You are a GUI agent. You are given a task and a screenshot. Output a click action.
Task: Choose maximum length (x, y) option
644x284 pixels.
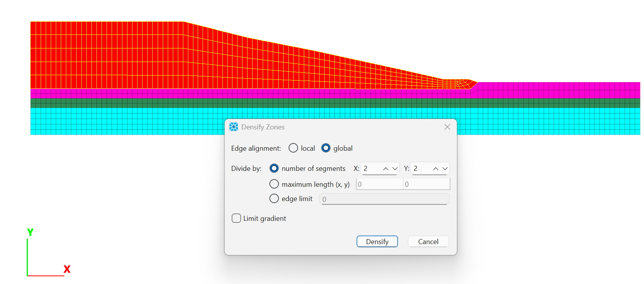274,184
